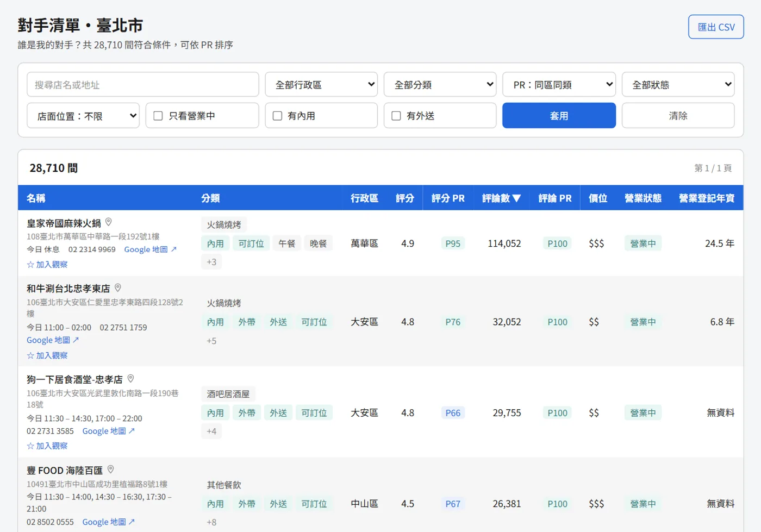Screen dimensions: 761x532
Task: Open Google 地圖 link for 皇家帝國麻辣火鍋
Action: pyautogui.click(x=151, y=249)
